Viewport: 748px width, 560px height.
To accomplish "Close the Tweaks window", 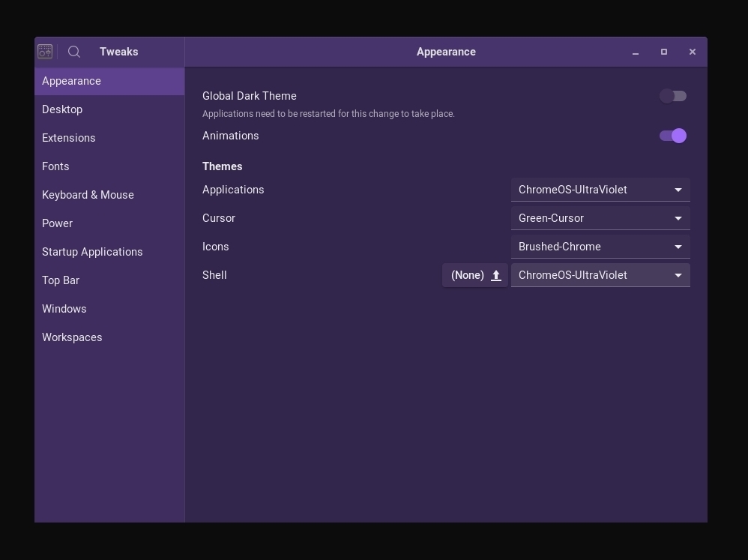I will 693,52.
